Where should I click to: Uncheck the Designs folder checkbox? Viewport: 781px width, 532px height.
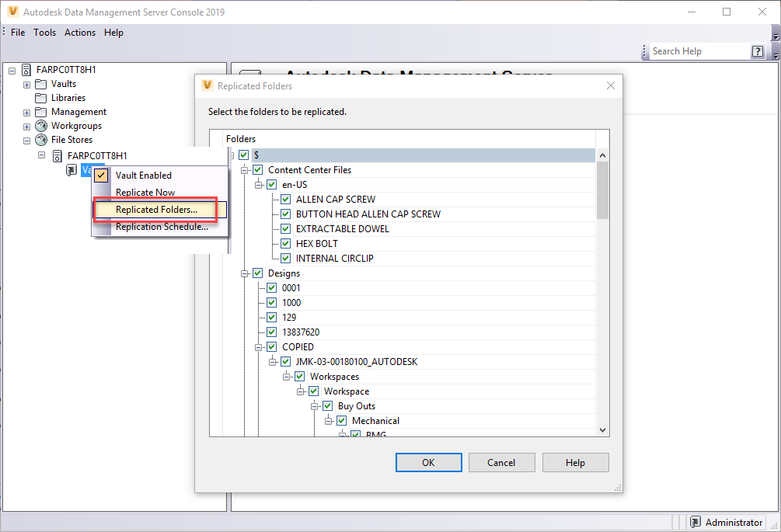(257, 273)
